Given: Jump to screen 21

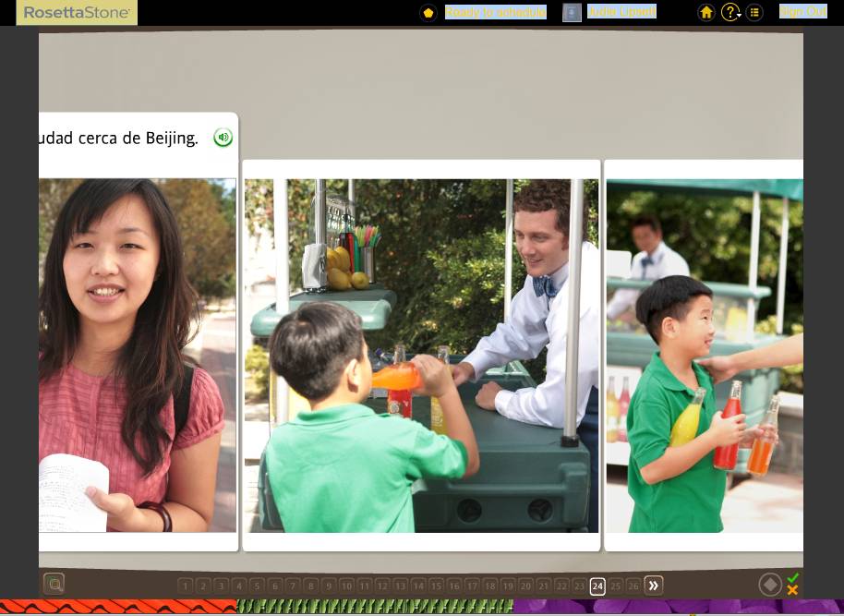Looking at the screenshot, I should coord(544,586).
